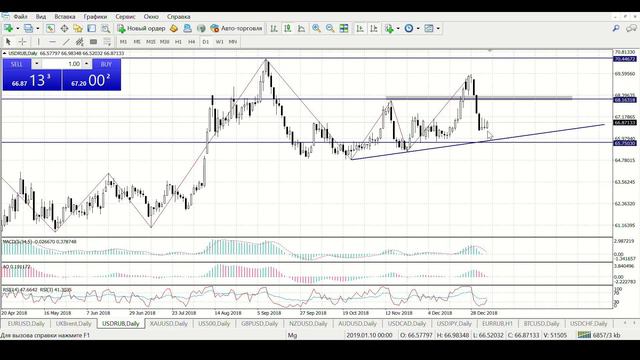
Task: Open the Data Window crosshair-circle icon
Action: (64, 28)
